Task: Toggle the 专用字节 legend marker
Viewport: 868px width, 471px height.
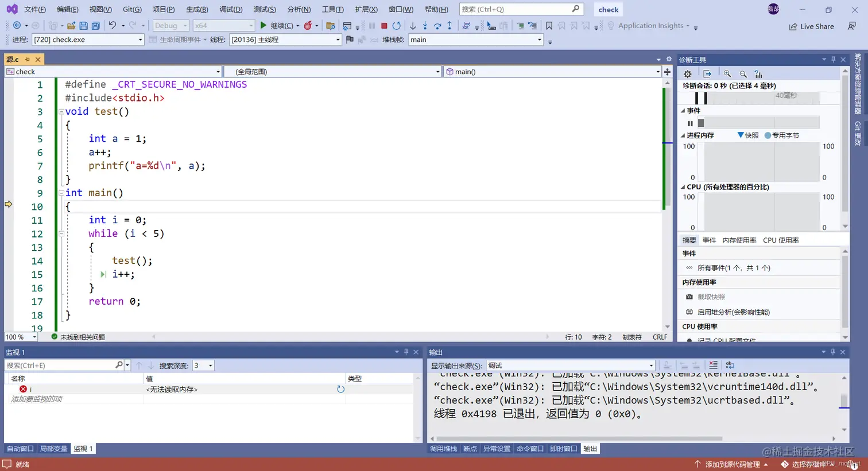Action: 768,135
